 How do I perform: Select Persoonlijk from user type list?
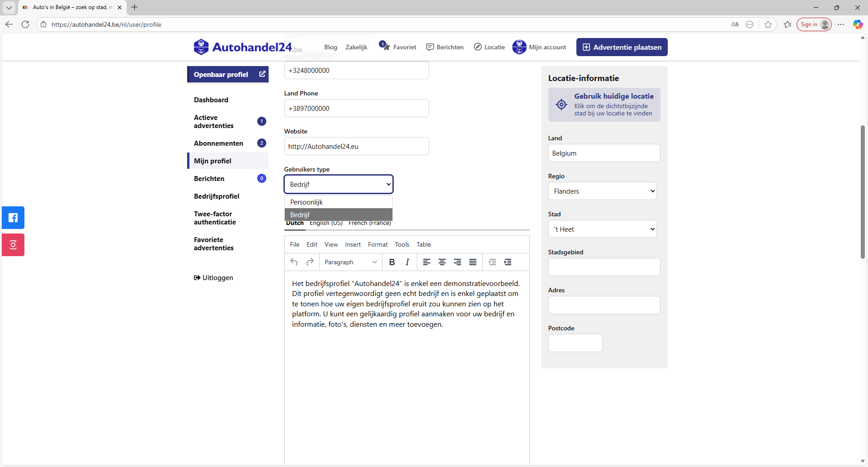[338, 202]
